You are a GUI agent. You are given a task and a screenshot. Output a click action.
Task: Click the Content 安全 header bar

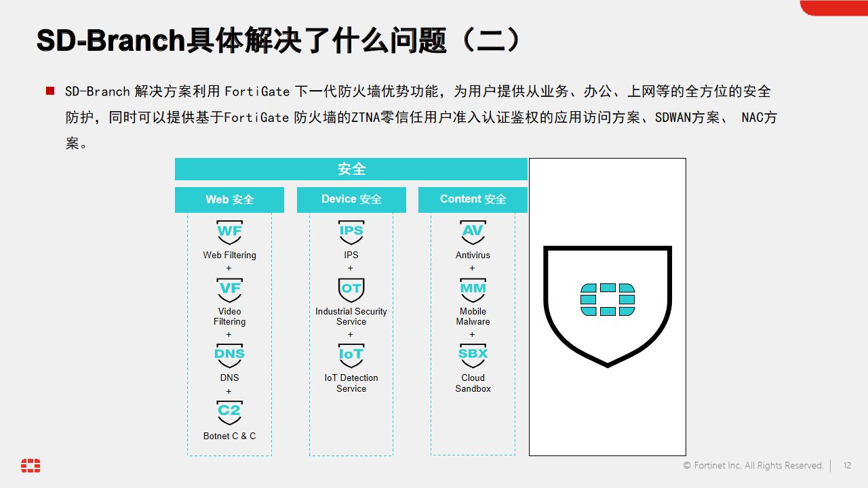click(473, 199)
